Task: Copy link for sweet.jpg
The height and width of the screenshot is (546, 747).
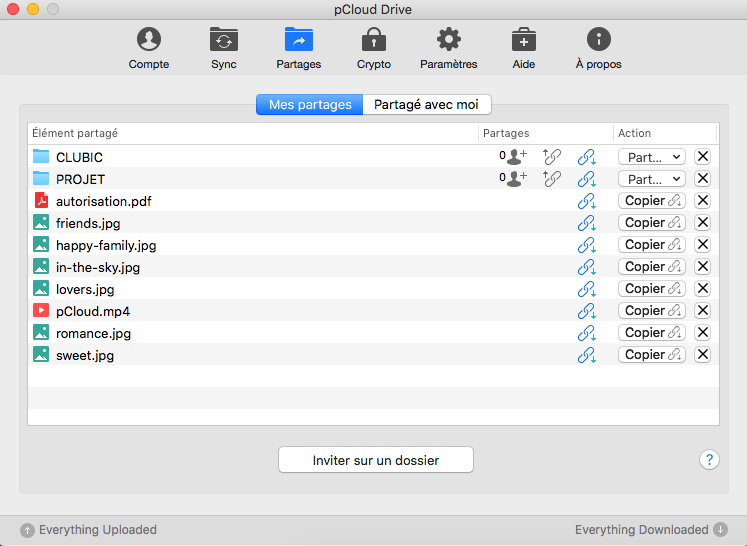Action: coord(652,354)
